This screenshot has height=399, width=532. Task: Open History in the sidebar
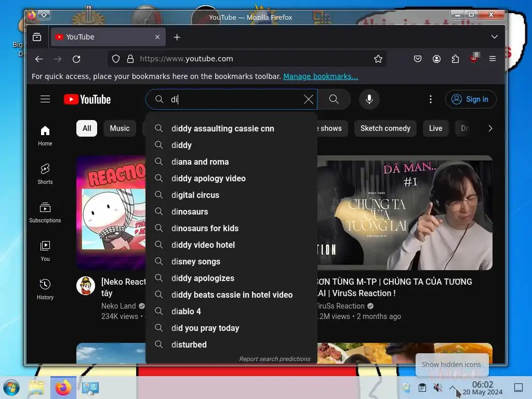coord(45,289)
